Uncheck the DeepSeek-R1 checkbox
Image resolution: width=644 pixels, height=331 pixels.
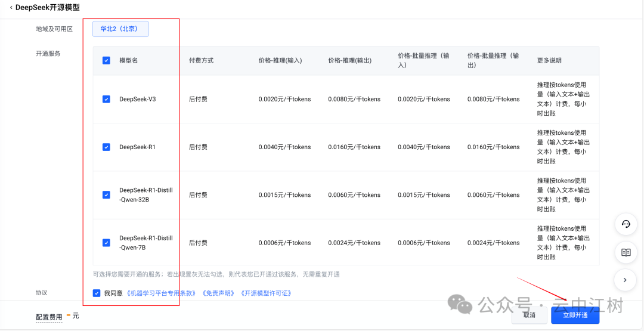(106, 147)
